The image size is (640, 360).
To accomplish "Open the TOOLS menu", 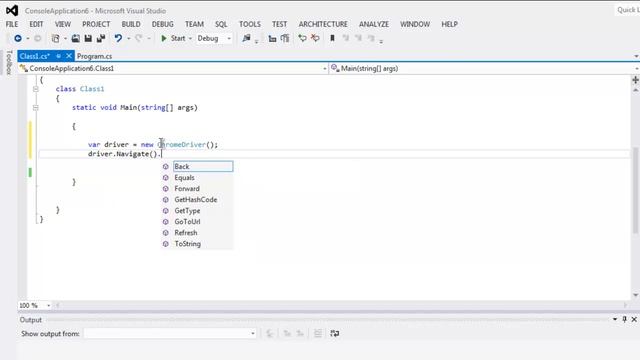I will coord(250,24).
